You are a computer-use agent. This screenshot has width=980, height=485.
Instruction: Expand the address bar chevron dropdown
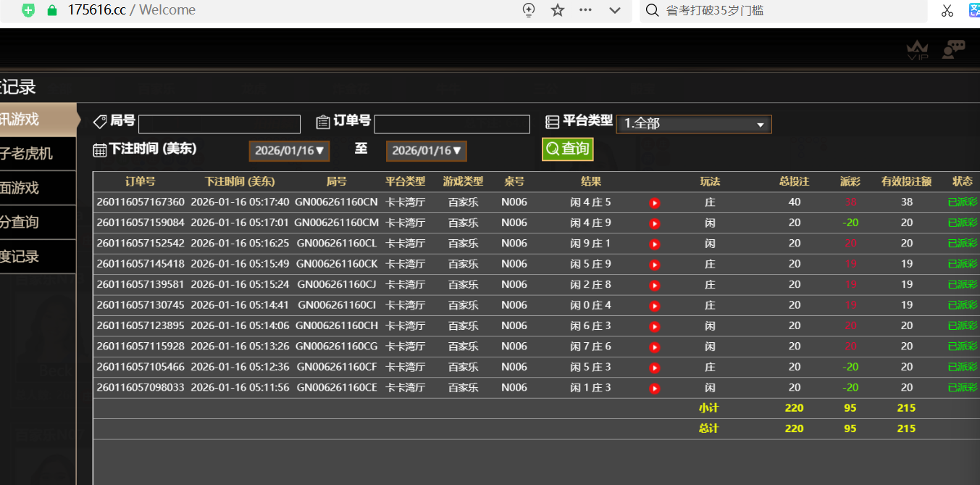click(615, 10)
